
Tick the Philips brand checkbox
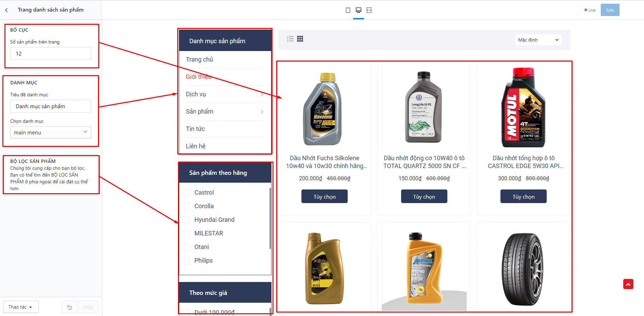(186, 261)
